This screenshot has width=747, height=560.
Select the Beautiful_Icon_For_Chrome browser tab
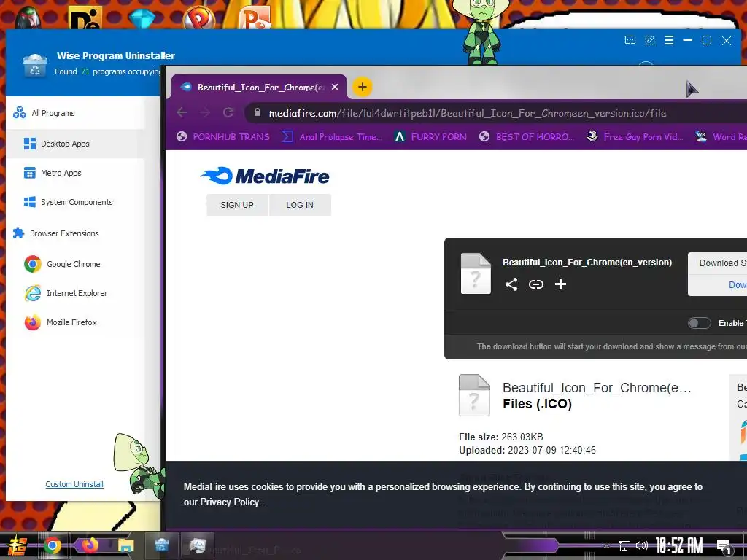point(259,87)
